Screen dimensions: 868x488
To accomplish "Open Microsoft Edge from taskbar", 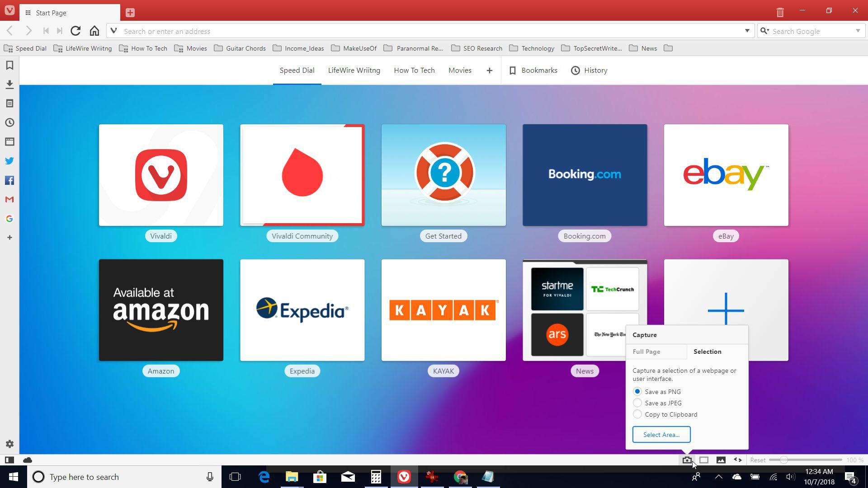I will coord(264,477).
